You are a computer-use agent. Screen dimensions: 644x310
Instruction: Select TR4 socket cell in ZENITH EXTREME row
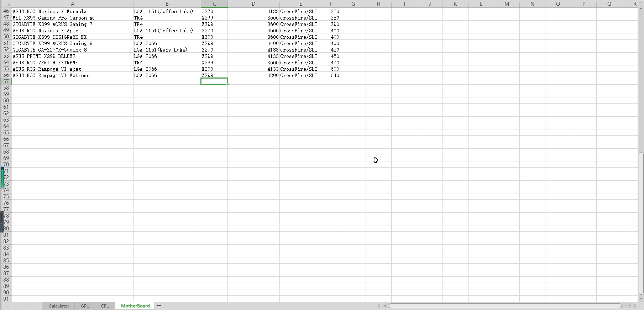(x=167, y=63)
